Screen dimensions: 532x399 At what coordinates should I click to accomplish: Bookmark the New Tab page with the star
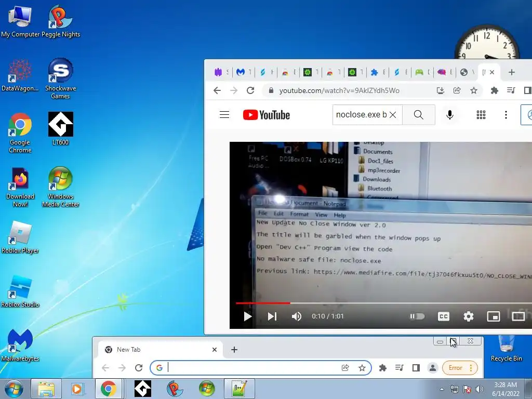tap(362, 368)
